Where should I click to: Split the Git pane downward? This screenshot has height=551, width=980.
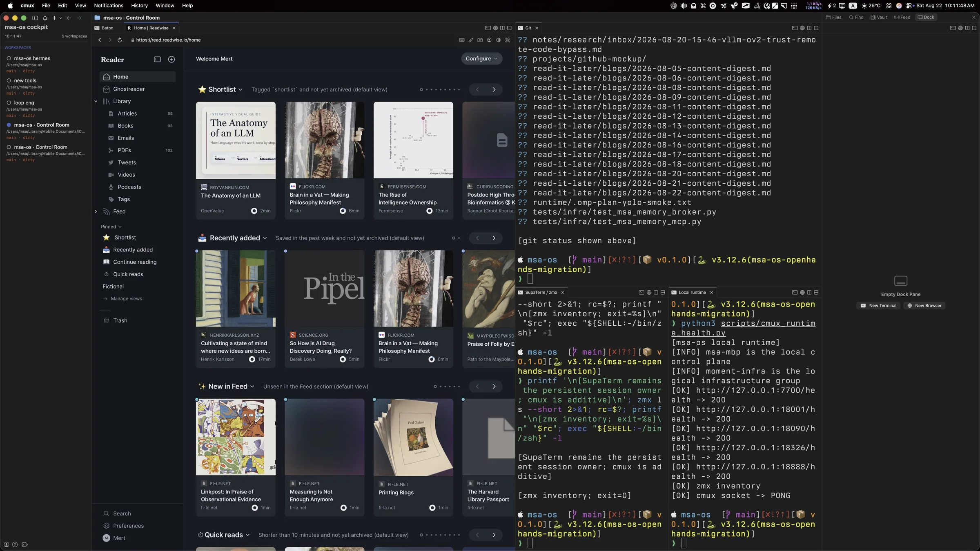coord(816,28)
